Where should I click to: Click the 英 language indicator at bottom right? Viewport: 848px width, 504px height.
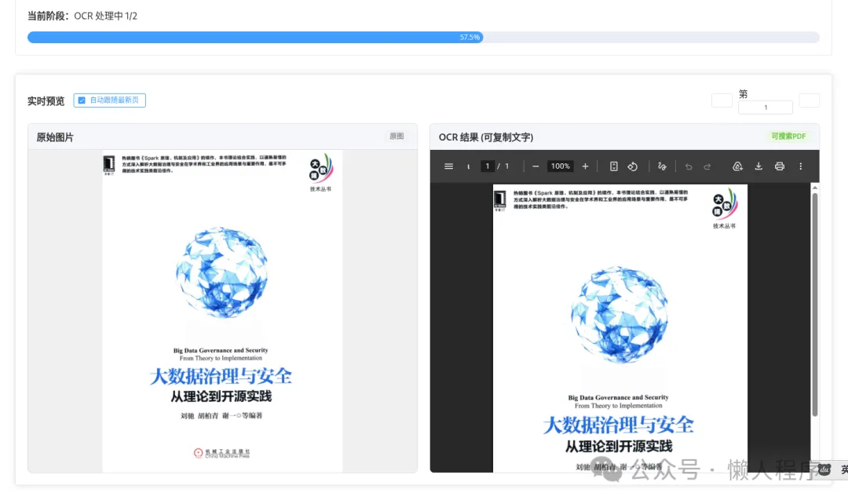(x=844, y=469)
